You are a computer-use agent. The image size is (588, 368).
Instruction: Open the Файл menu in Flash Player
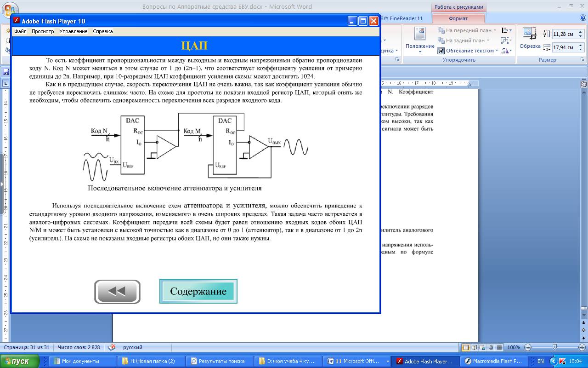[x=20, y=31]
